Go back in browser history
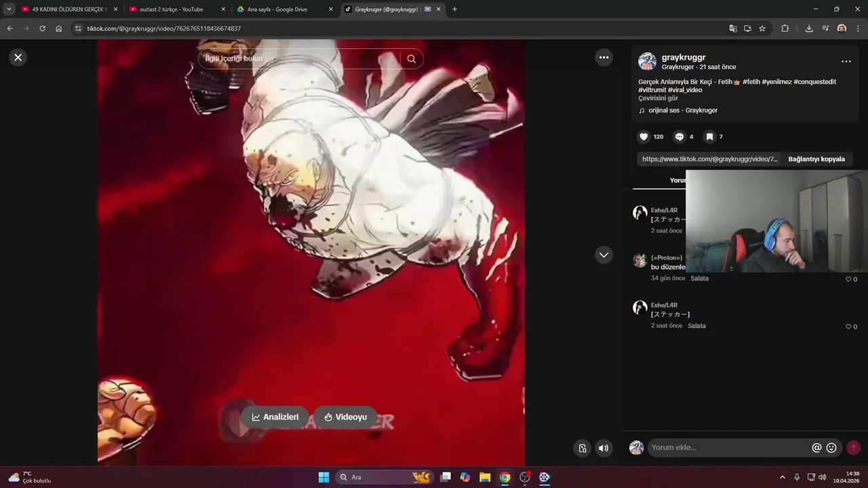Screen dimensions: 868x488 click(9, 28)
